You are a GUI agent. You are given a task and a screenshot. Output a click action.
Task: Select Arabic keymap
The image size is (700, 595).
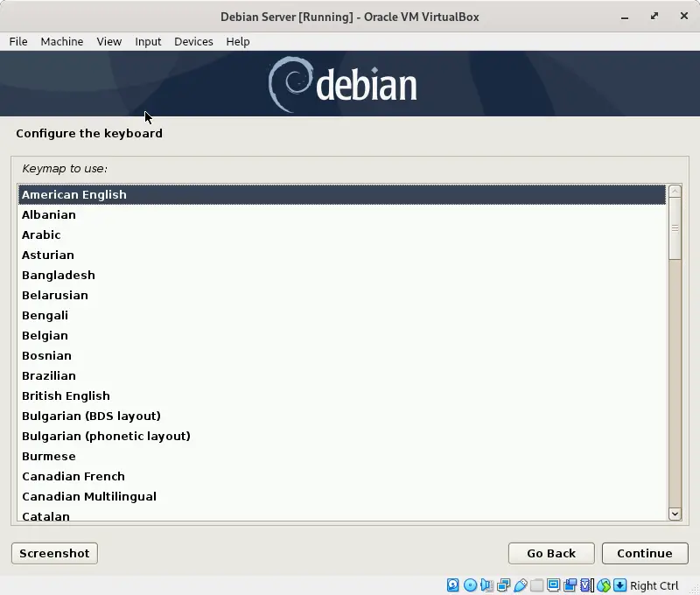point(342,234)
